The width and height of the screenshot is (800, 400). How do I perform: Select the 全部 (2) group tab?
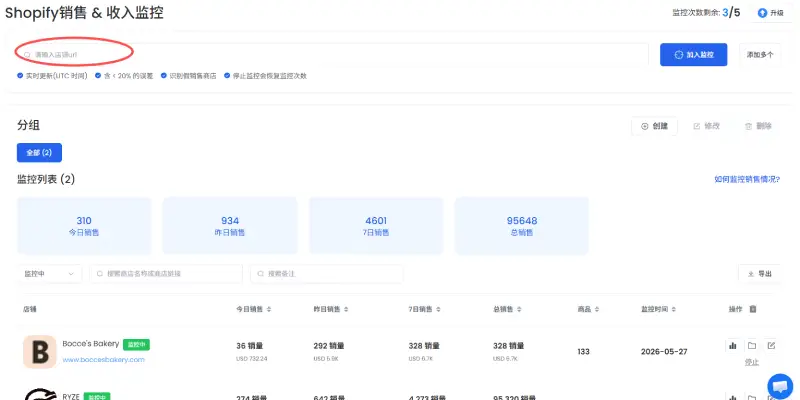point(39,153)
